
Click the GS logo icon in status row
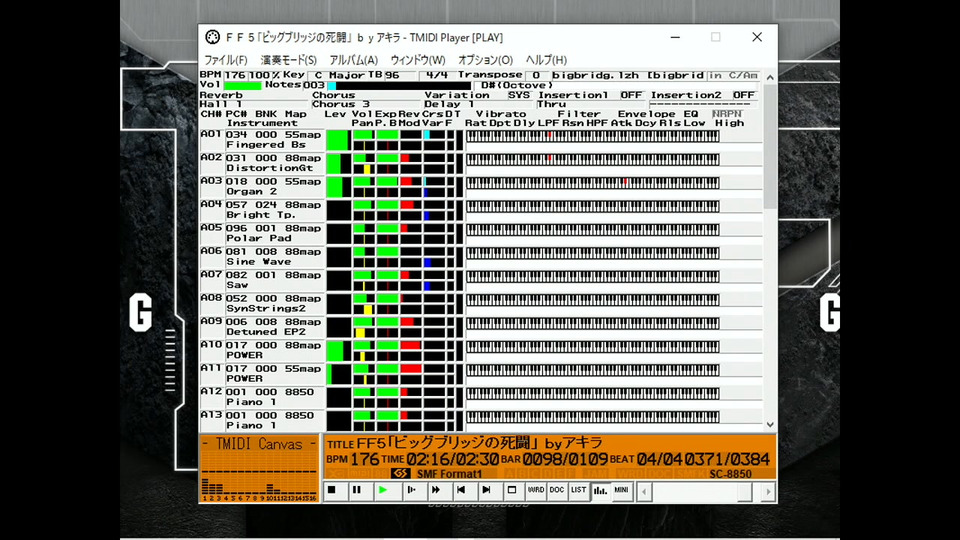400,473
